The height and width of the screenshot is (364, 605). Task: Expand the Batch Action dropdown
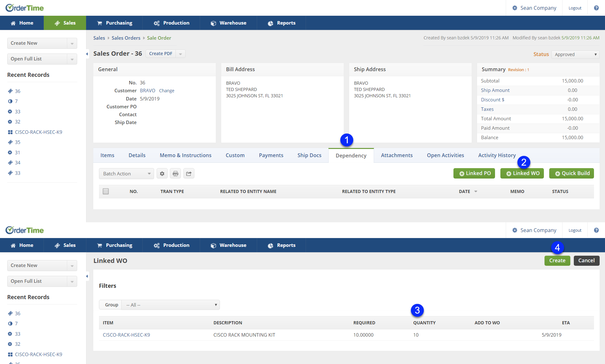[126, 173]
